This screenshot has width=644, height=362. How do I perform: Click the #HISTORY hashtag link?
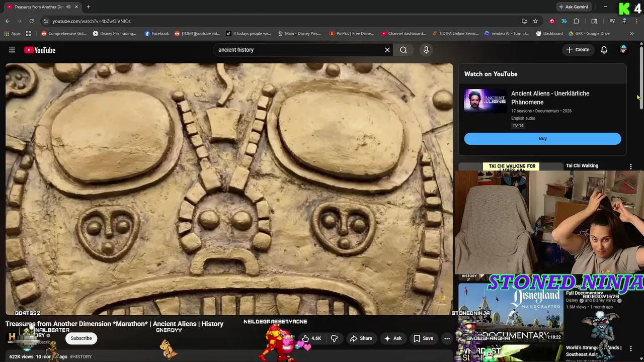[x=80, y=356]
